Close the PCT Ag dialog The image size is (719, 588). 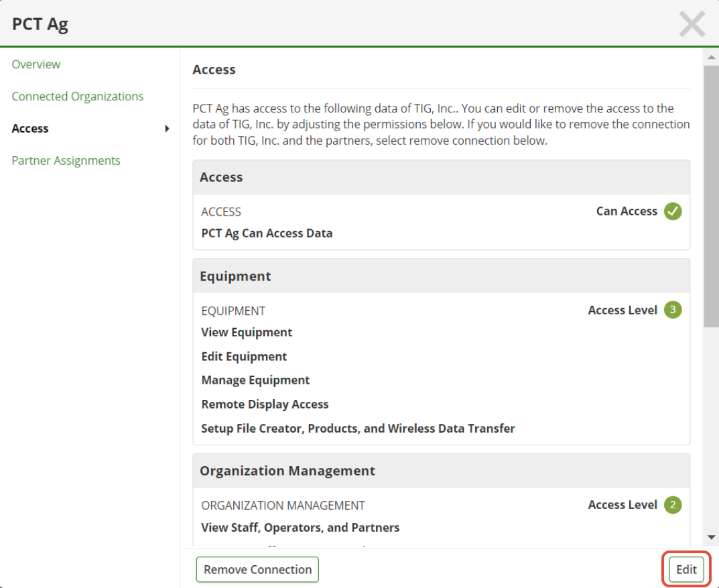(x=692, y=24)
